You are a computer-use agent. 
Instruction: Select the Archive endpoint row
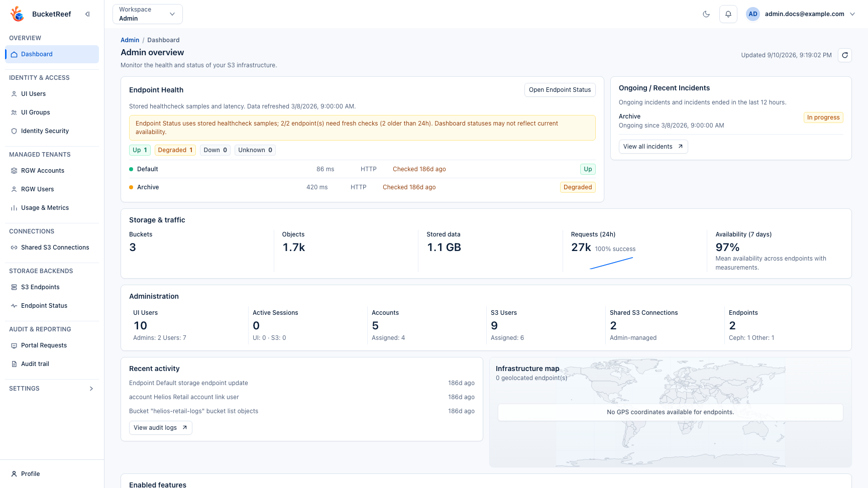coord(362,187)
